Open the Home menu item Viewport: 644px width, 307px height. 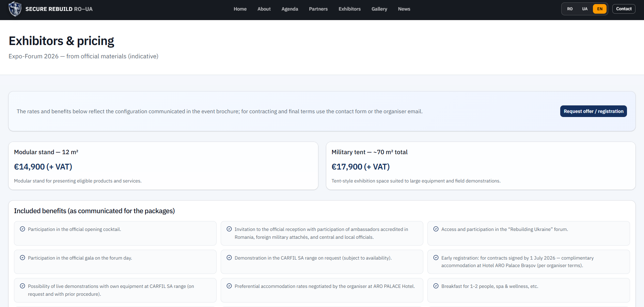pos(240,9)
